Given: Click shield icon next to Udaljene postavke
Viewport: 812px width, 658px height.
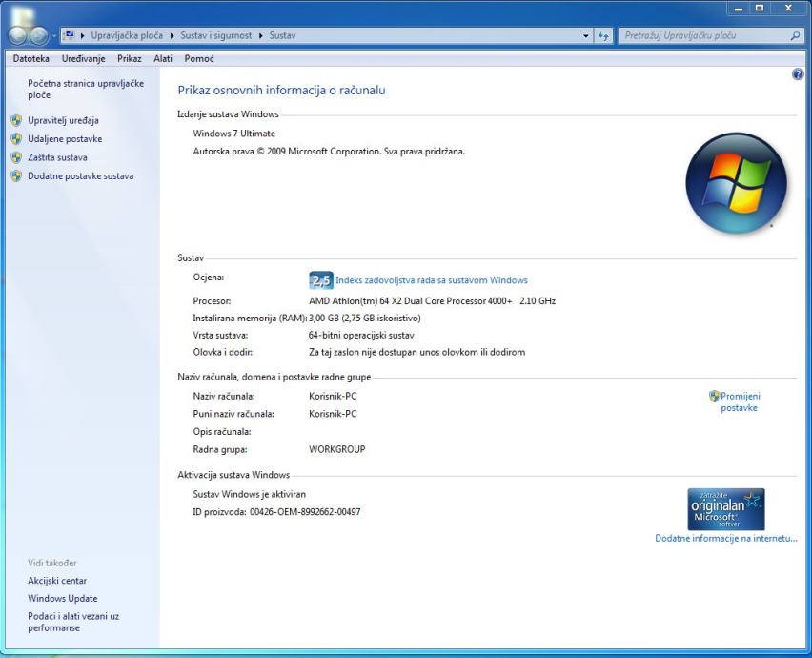Looking at the screenshot, I should pos(16,139).
